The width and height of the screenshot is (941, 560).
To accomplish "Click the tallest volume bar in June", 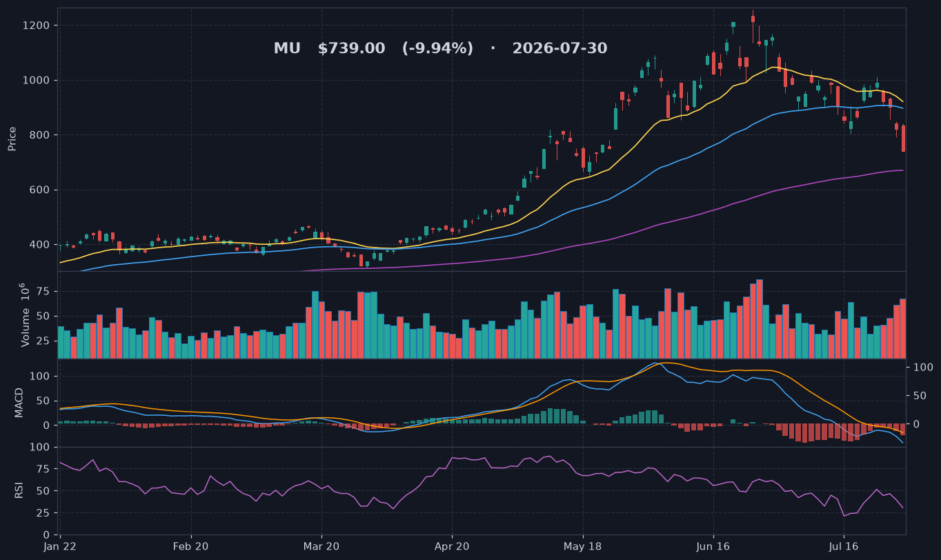I will coord(760,319).
